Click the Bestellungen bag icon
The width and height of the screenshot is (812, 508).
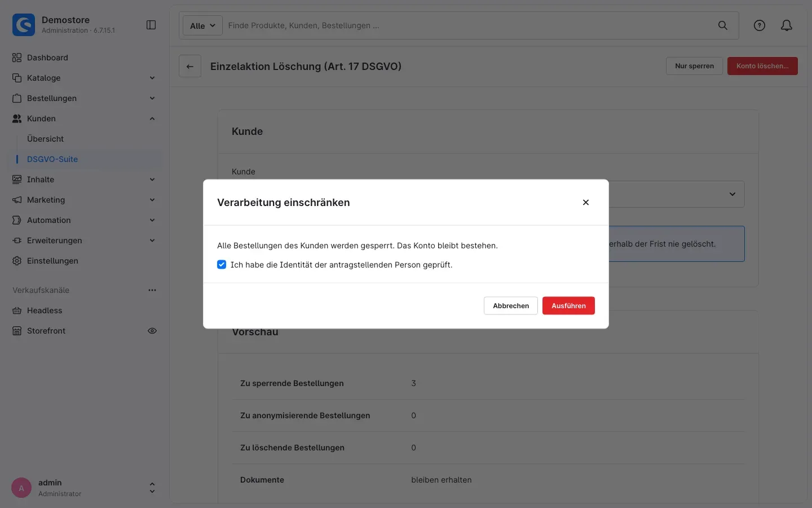click(17, 98)
